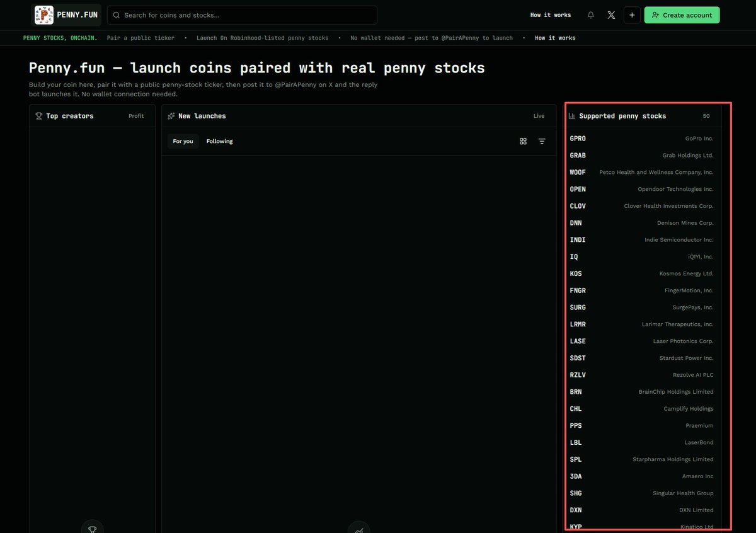Click the sparkle icon beside New launches
756x533 pixels.
[171, 116]
